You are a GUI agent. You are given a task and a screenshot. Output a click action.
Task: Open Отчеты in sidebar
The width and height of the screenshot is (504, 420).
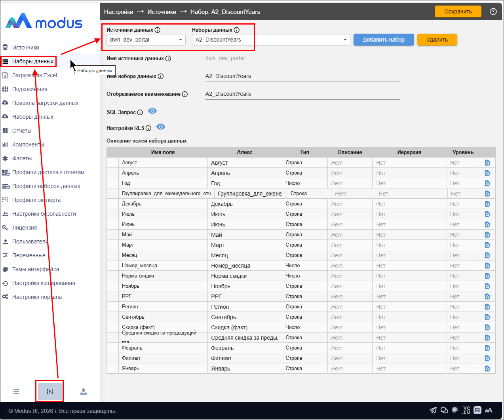[21, 131]
